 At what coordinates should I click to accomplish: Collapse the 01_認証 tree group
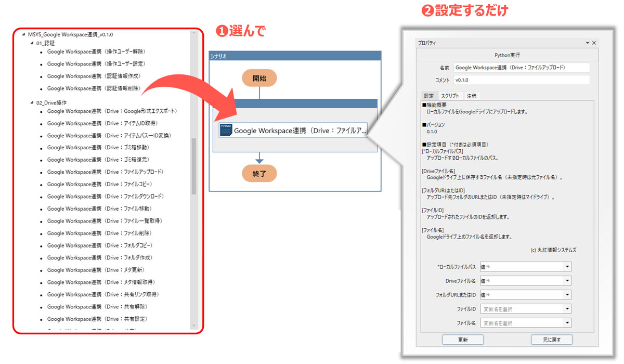(x=32, y=43)
